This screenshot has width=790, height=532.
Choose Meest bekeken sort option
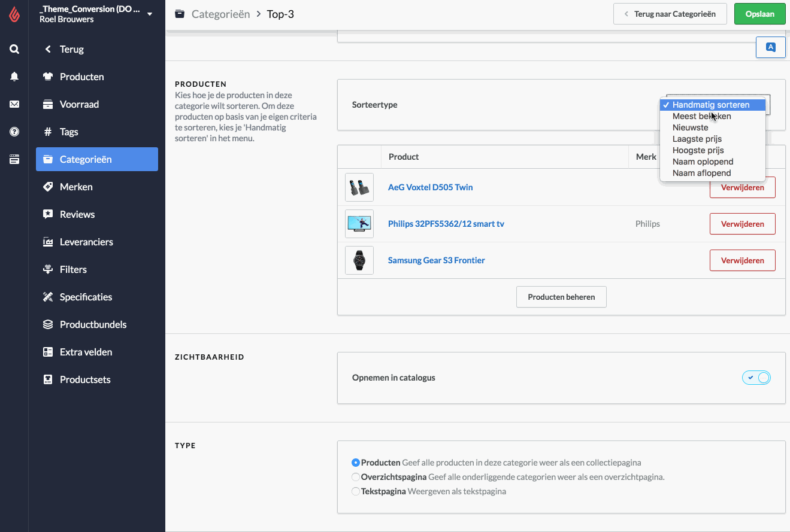pos(712,116)
